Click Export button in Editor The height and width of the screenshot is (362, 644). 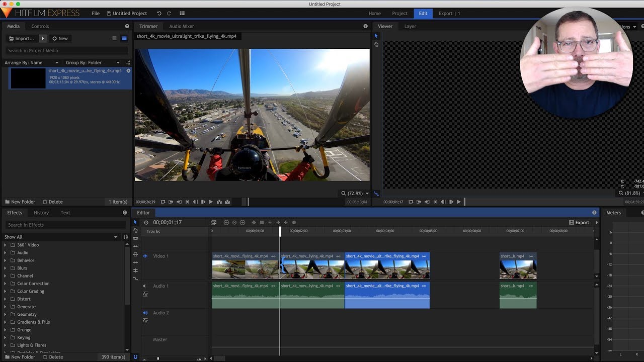(579, 223)
